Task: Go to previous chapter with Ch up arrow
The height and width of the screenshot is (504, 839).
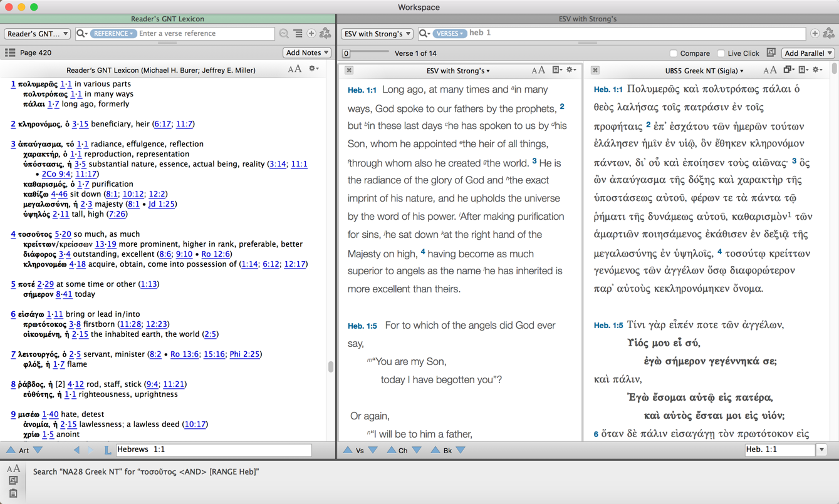Action: [x=391, y=450]
